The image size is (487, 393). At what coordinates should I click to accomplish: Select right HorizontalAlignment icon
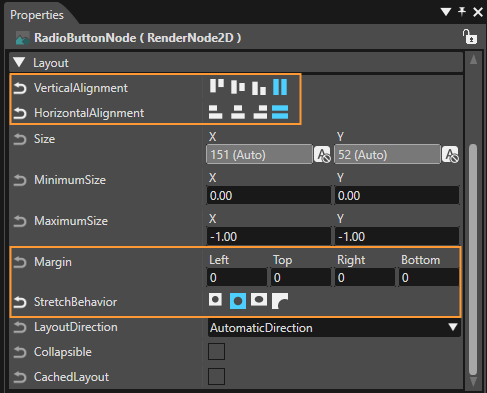pyautogui.click(x=260, y=112)
